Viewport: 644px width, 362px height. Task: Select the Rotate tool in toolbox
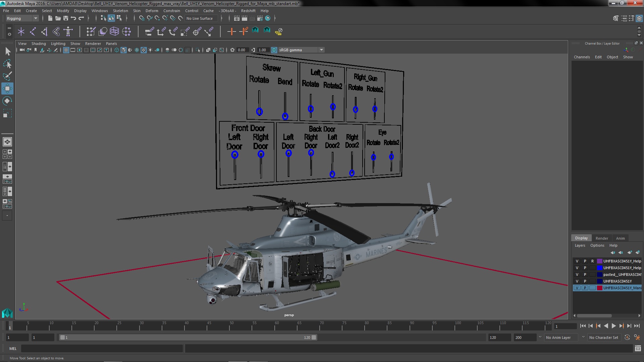point(7,101)
